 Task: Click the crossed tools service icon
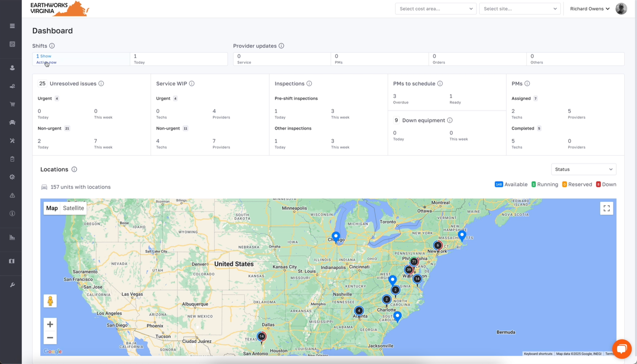click(x=12, y=141)
